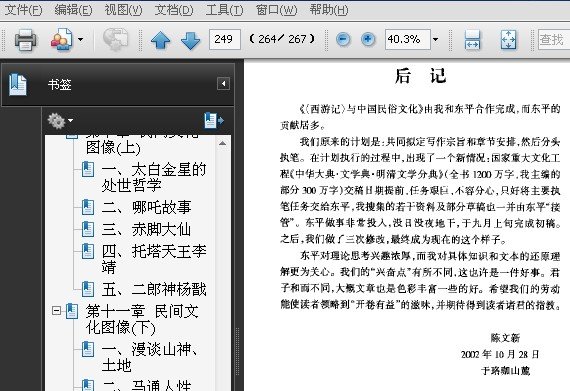Select bookmark 二、哪吒故事

click(146, 207)
